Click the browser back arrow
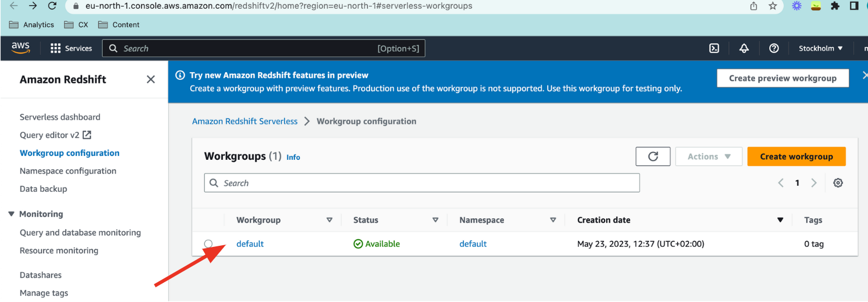Image resolution: width=868 pixels, height=302 pixels. point(13,6)
